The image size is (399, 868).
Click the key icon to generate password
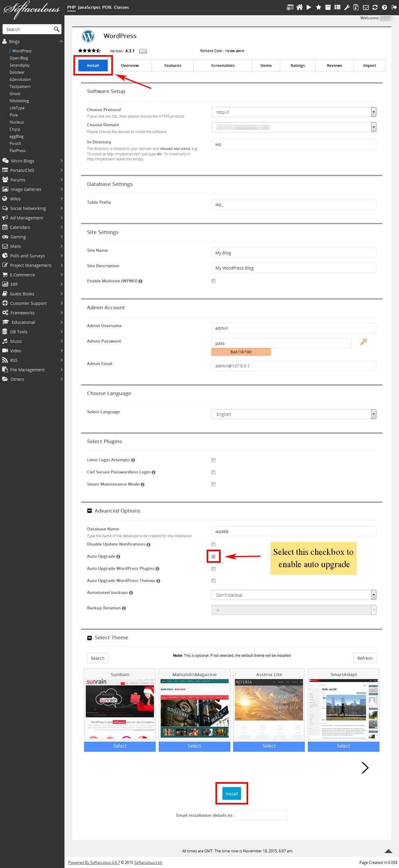point(363,342)
